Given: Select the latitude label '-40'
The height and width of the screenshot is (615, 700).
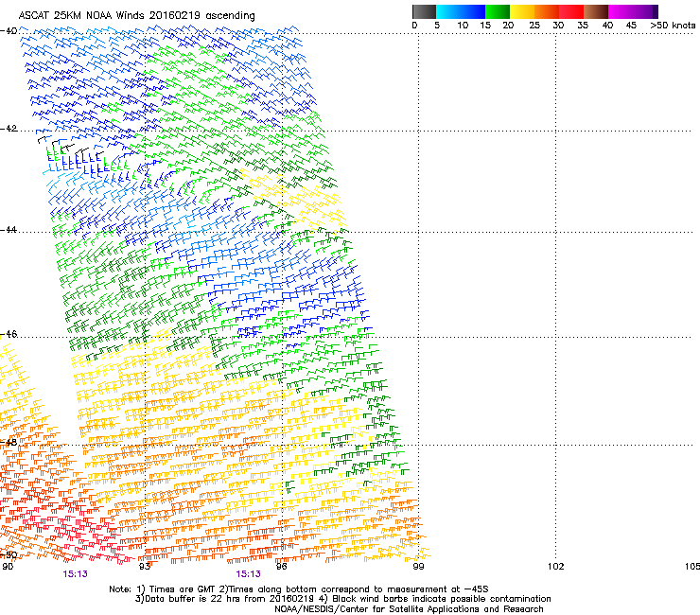Looking at the screenshot, I should [x=9, y=31].
